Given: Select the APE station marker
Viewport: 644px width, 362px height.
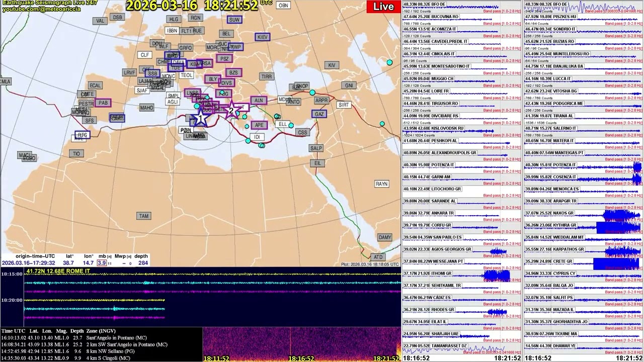Looking at the screenshot, I should (x=259, y=125).
